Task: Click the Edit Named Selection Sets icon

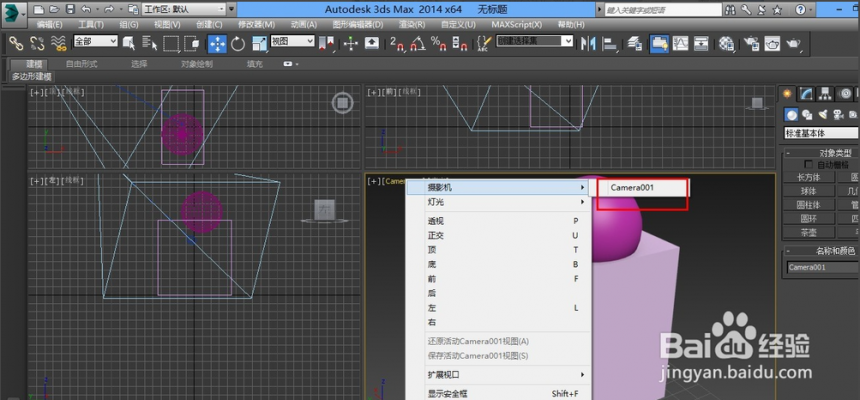Action: click(x=483, y=43)
